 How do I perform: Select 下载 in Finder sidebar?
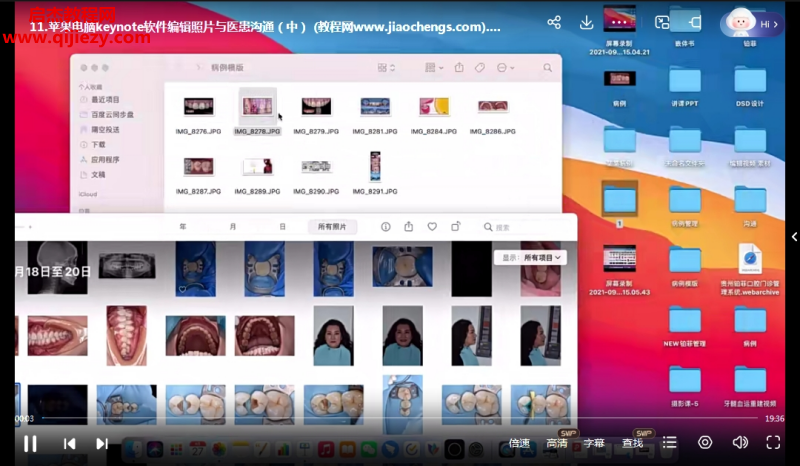[x=98, y=144]
